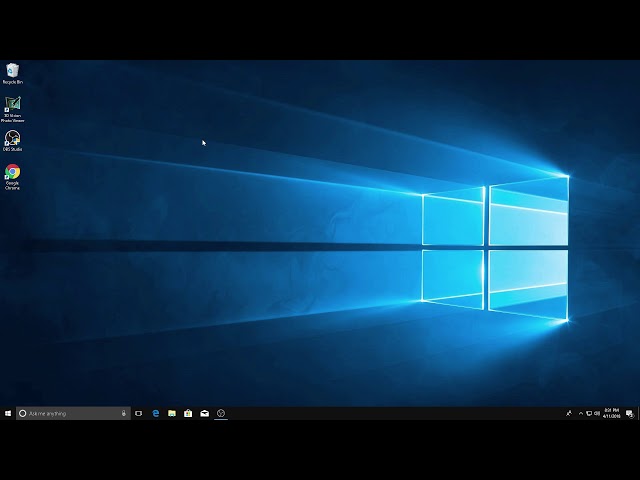Open the Windows Store taskbar icon
The width and height of the screenshot is (640, 480).
(188, 413)
